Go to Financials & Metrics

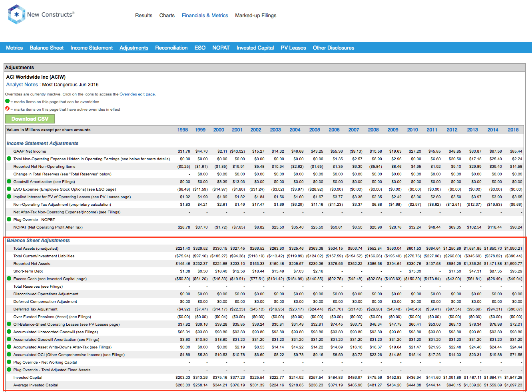(x=205, y=16)
